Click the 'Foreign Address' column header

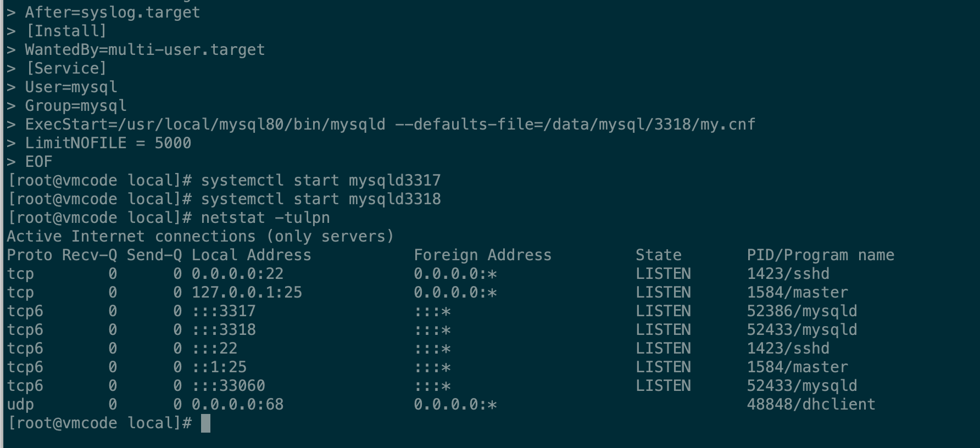point(482,255)
